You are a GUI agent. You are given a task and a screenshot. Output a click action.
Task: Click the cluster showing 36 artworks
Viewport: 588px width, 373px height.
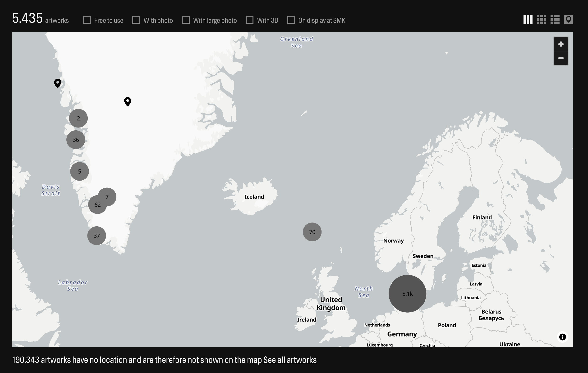point(76,140)
